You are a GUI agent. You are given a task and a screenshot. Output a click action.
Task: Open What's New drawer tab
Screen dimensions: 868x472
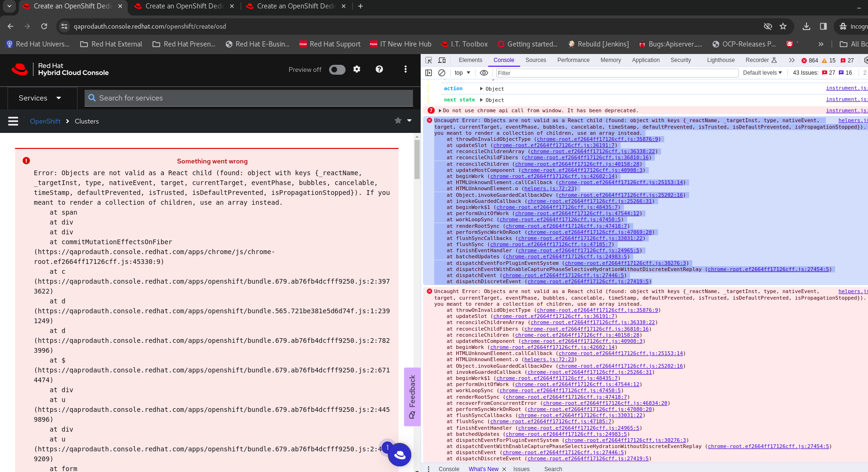[x=484, y=469]
